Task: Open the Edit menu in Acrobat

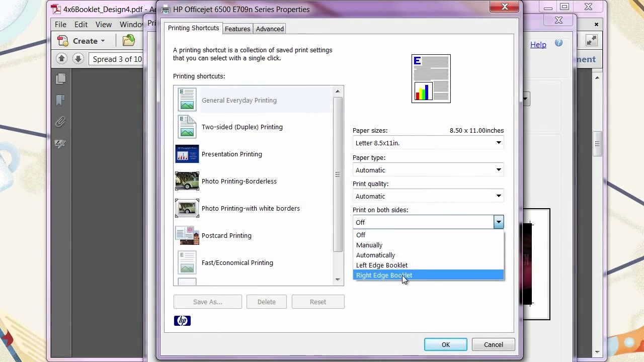Action: pos(81,24)
